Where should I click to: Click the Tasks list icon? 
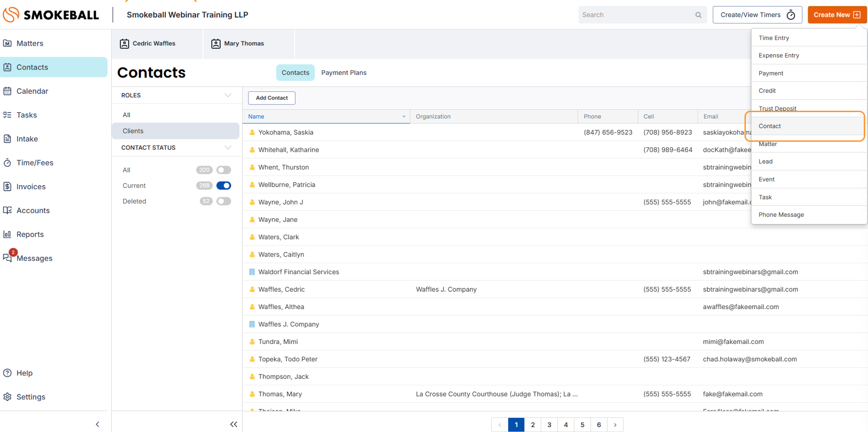[x=8, y=115]
